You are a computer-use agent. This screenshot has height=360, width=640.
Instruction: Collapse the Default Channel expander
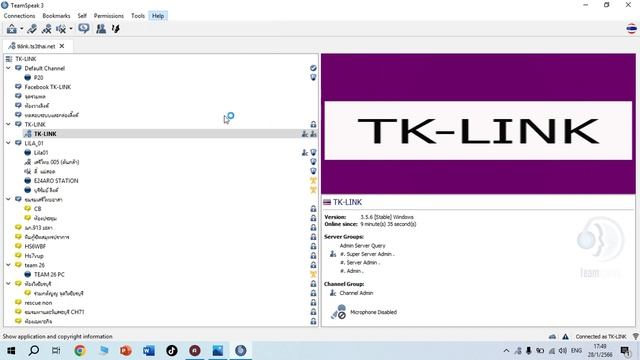[9, 68]
